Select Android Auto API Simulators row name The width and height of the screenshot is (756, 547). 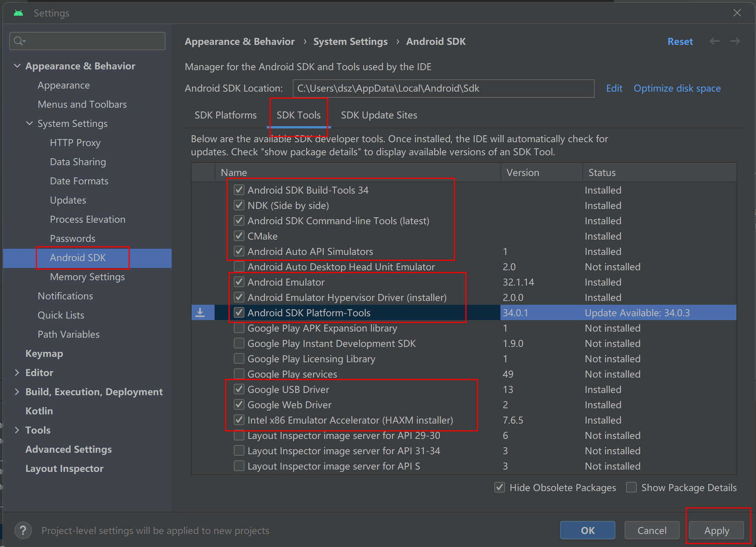[x=310, y=252]
